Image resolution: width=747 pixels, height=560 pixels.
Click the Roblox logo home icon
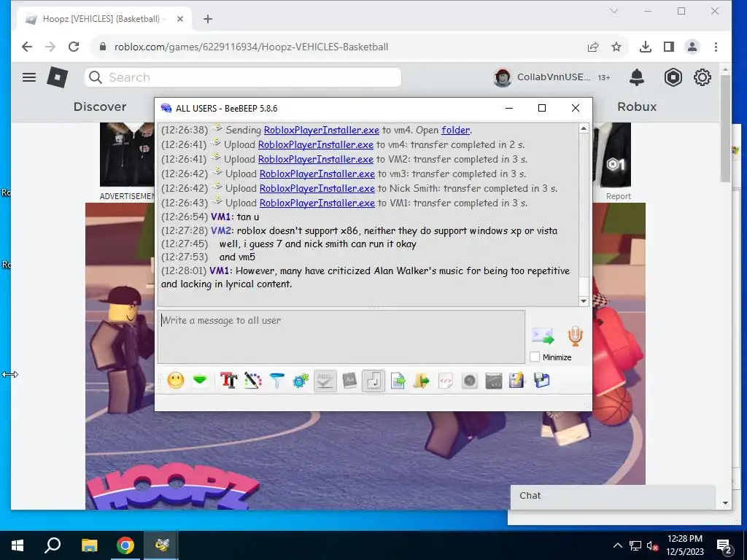[x=57, y=77]
